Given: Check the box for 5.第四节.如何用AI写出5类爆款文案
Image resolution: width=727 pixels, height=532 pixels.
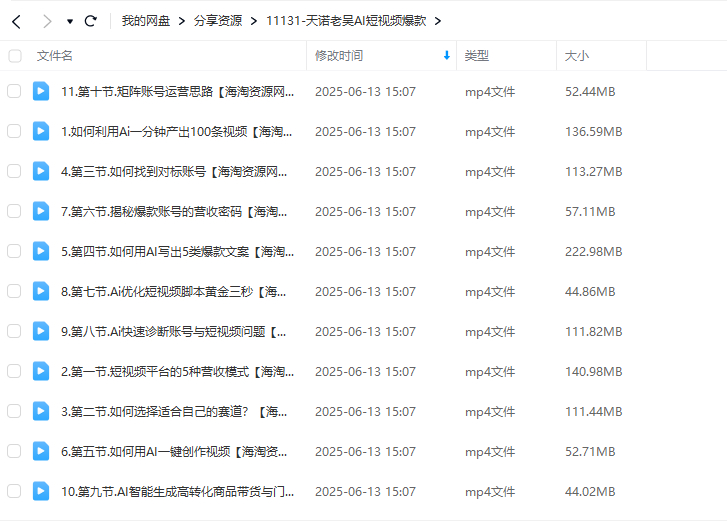Looking at the screenshot, I should pos(14,251).
